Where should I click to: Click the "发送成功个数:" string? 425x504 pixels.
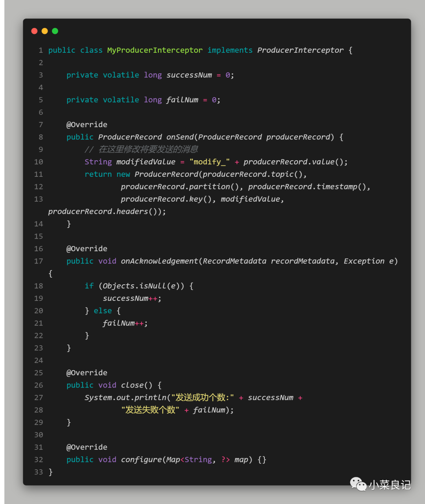[x=203, y=398]
